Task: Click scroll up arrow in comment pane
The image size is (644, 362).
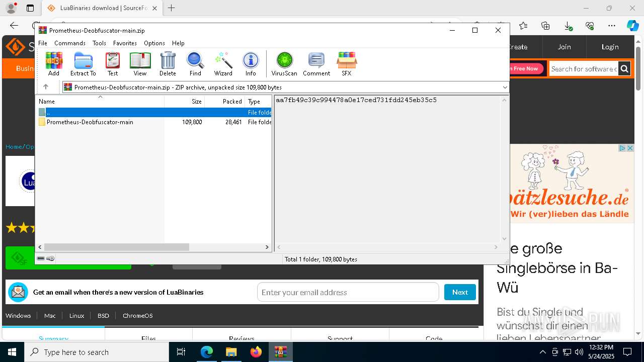Action: point(504,100)
